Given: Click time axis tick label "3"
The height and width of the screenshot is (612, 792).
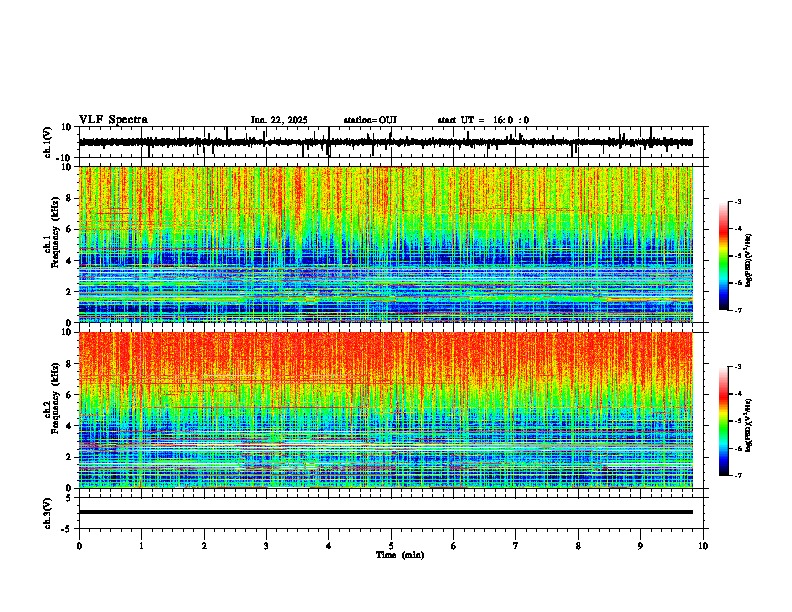Looking at the screenshot, I should click(x=267, y=546).
